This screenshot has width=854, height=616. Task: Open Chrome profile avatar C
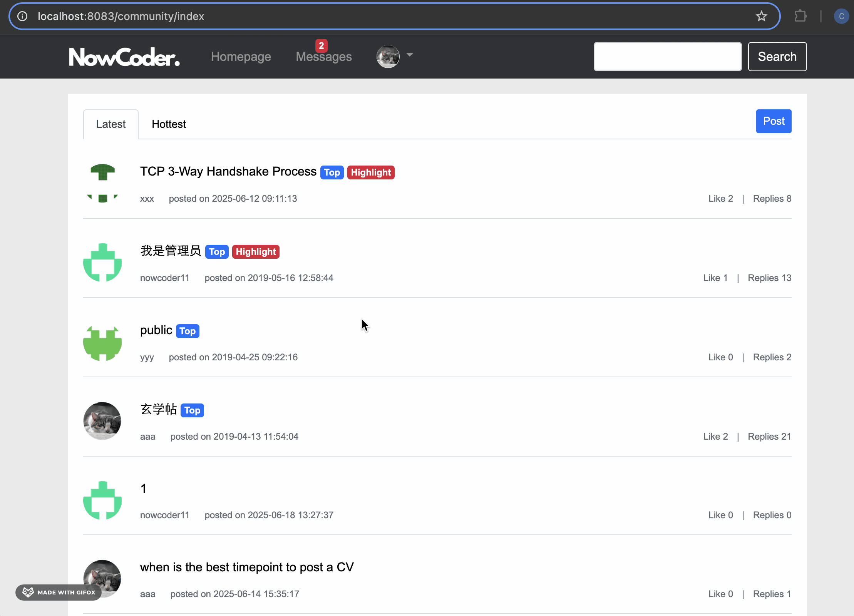pyautogui.click(x=841, y=16)
